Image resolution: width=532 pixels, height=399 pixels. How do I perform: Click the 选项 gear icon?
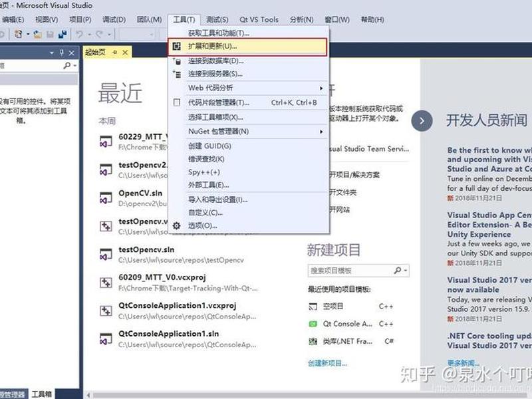(x=176, y=225)
